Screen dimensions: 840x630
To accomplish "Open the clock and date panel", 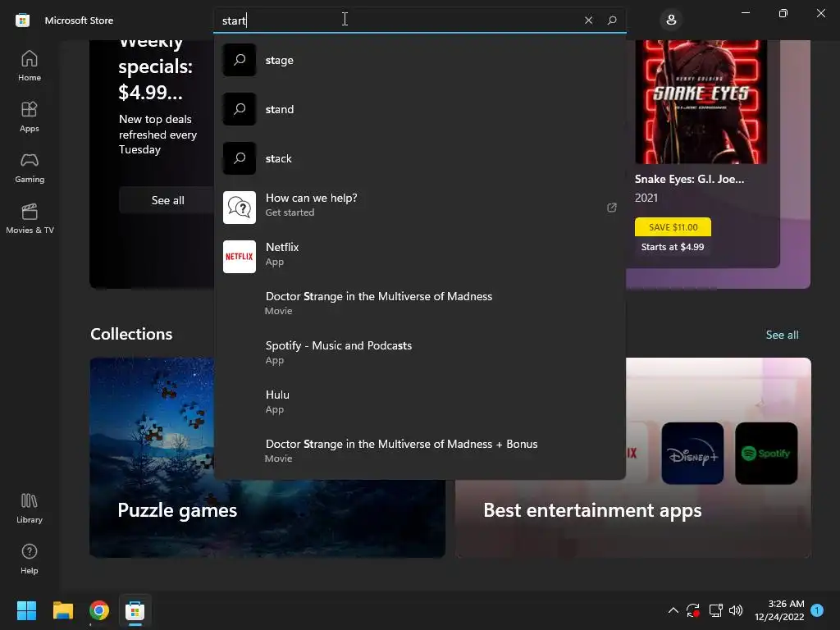I will click(779, 610).
